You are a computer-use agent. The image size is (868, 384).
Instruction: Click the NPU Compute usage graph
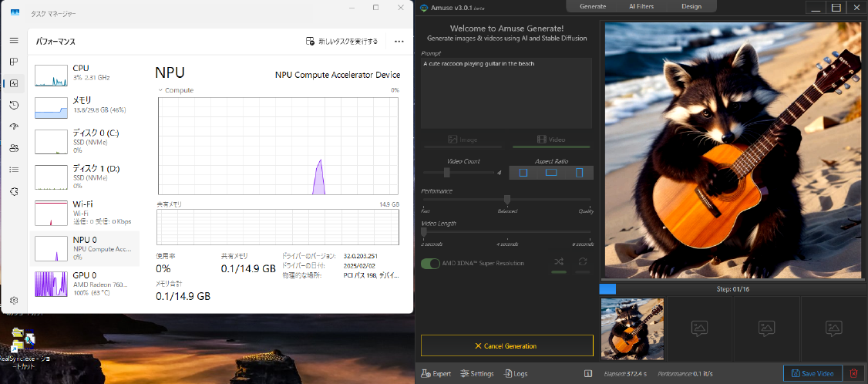[278, 146]
